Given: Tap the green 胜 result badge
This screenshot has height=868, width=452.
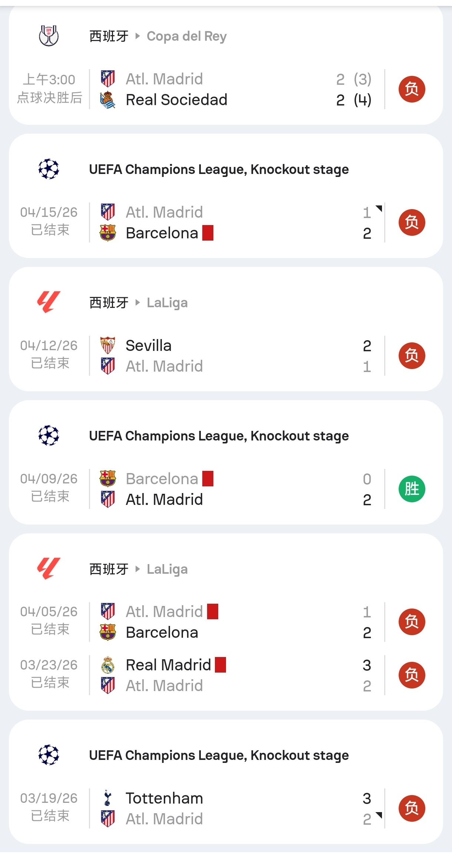Looking at the screenshot, I should point(412,489).
